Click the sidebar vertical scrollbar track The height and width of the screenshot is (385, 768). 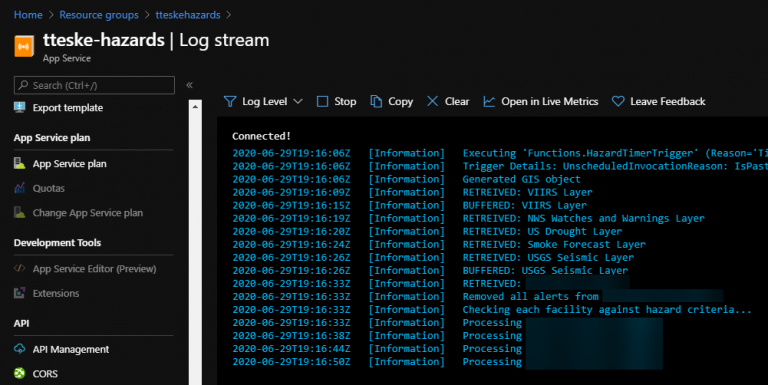(x=195, y=248)
